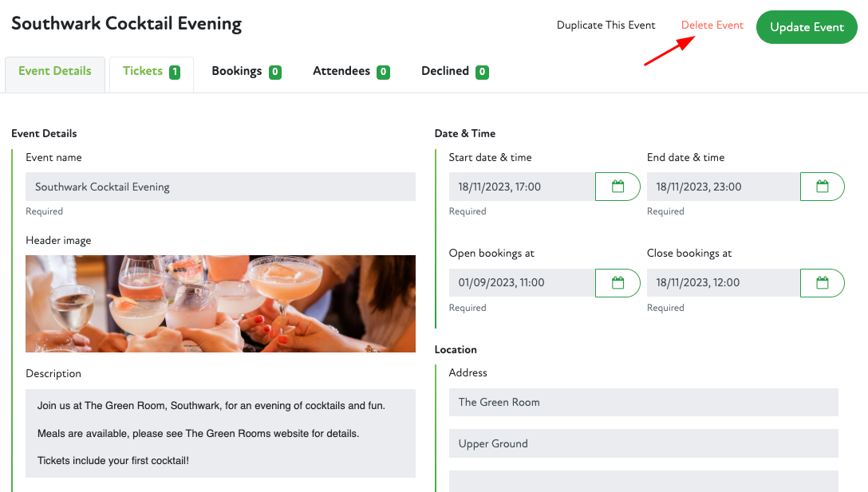Select the Event Details tab
868x492 pixels.
55,72
